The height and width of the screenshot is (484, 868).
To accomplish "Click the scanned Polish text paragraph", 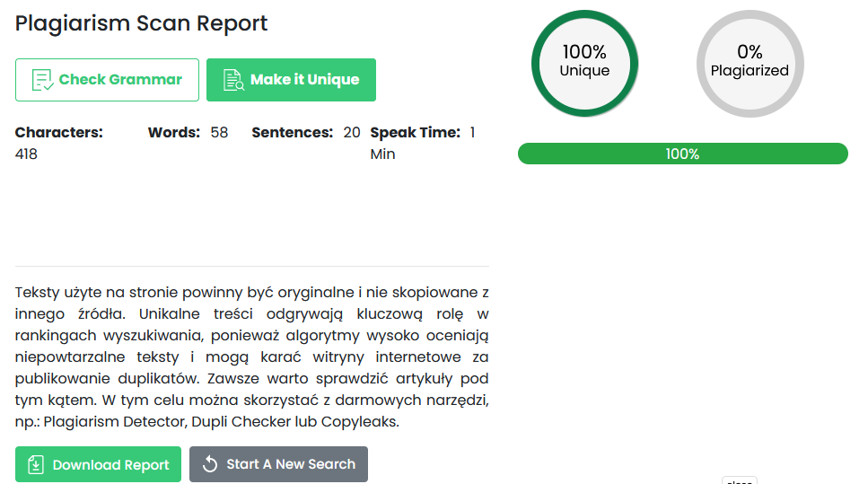I will [252, 356].
